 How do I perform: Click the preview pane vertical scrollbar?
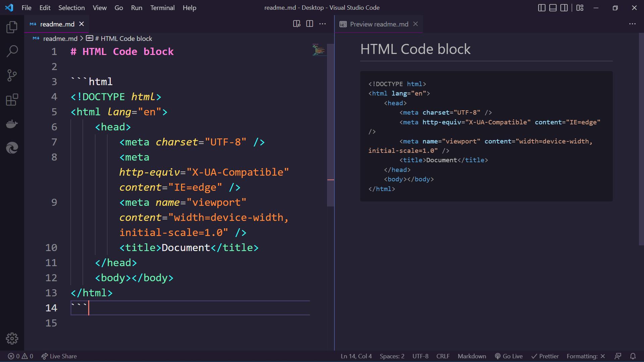point(641,139)
